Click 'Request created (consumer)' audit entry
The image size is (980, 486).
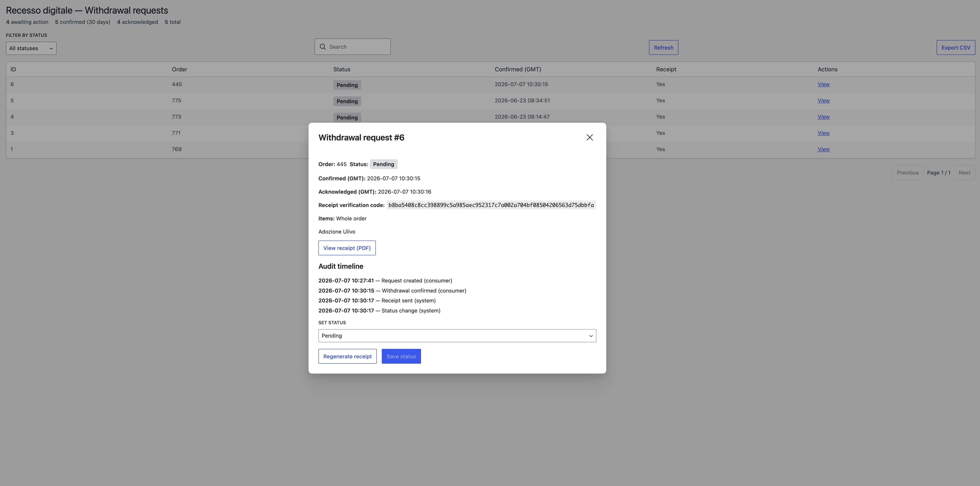385,280
